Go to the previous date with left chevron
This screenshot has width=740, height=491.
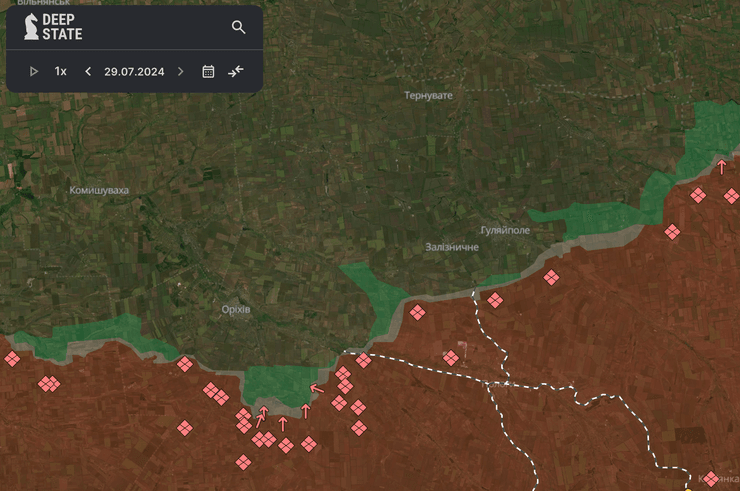(x=88, y=71)
